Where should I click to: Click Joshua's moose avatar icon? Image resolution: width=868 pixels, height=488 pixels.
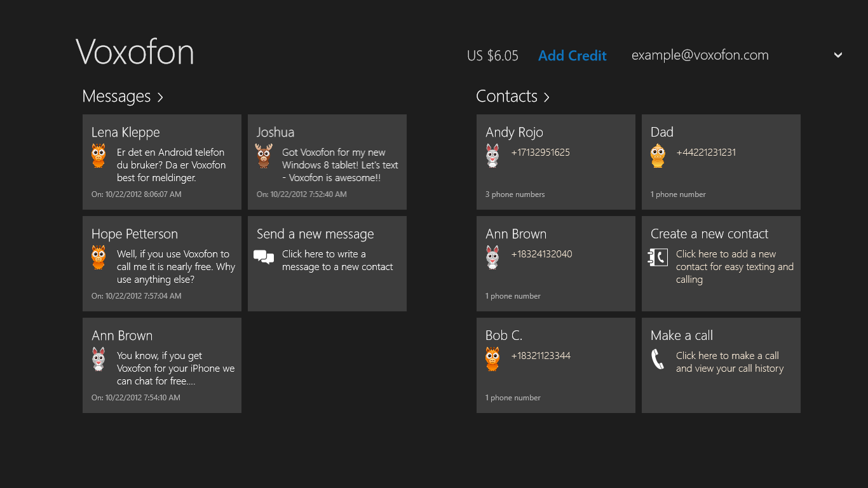(x=264, y=155)
